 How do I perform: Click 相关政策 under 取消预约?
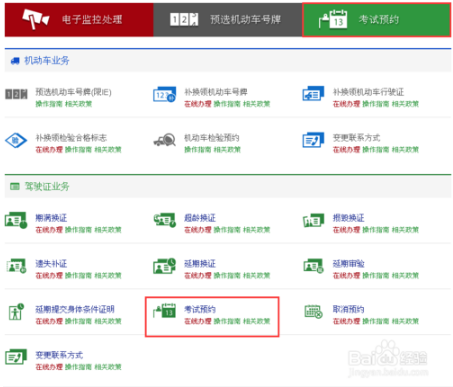point(405,321)
